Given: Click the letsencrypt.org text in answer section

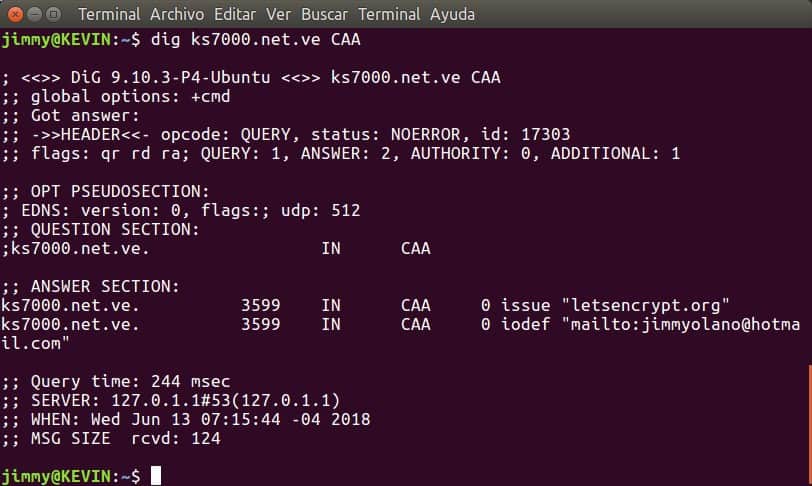Looking at the screenshot, I should pos(645,305).
